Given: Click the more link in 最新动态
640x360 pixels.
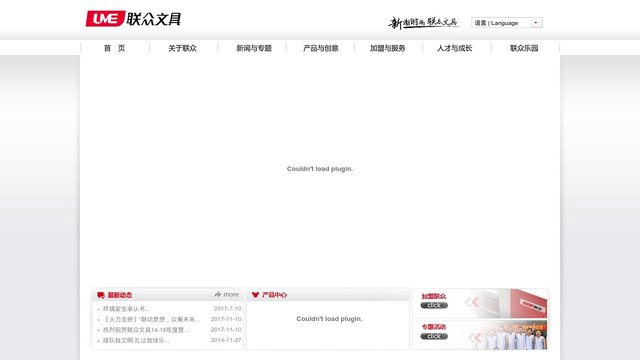Looking at the screenshot, I should 231,294.
